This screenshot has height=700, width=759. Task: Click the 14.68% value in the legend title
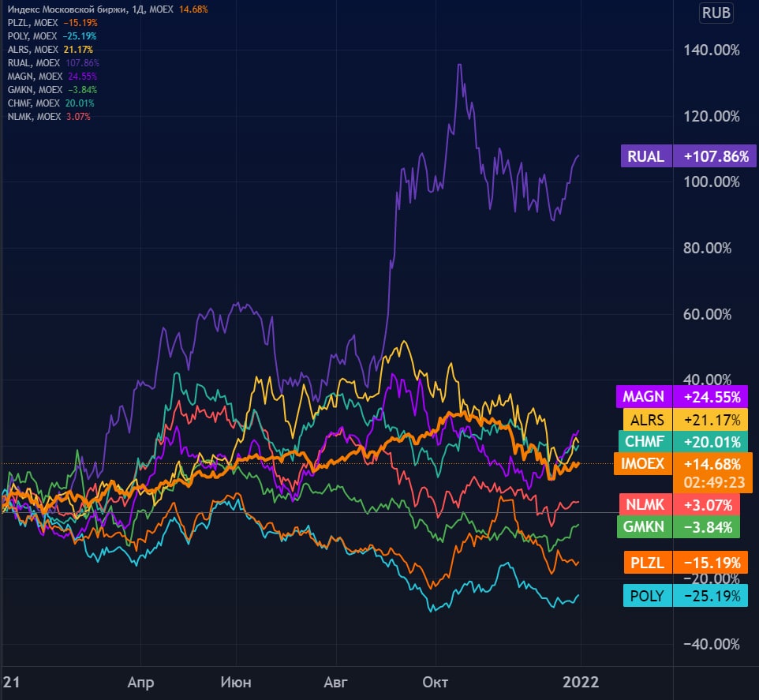(193, 9)
